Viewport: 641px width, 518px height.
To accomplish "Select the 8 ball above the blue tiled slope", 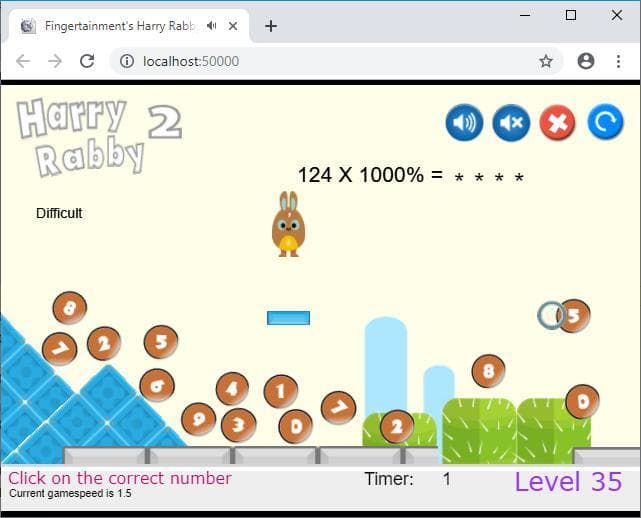I will 69,307.
